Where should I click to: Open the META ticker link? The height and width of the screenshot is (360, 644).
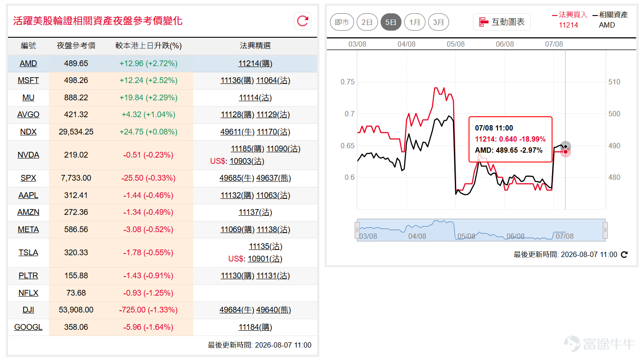click(28, 229)
